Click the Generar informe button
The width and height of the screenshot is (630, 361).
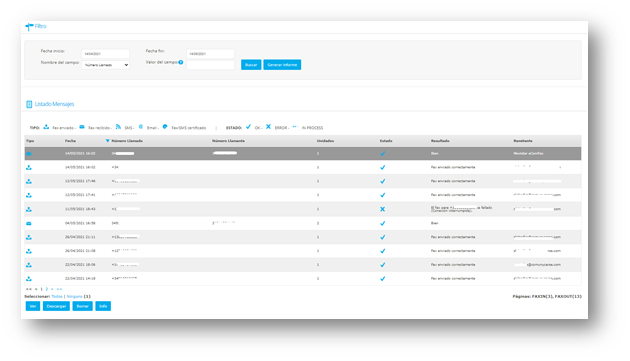[x=282, y=65]
